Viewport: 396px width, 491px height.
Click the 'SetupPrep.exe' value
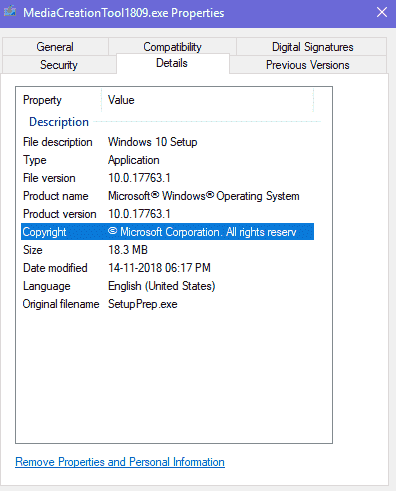(143, 304)
